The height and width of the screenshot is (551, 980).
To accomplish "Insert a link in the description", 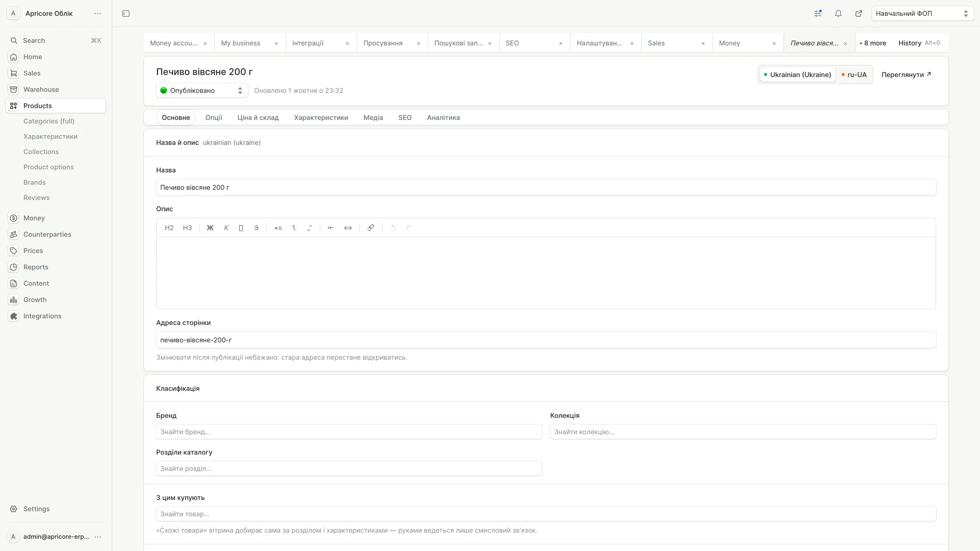I will click(371, 228).
